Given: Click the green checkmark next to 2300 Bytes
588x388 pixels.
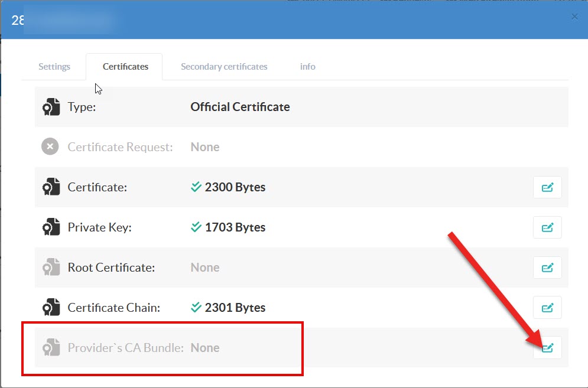Looking at the screenshot, I should coord(196,187).
